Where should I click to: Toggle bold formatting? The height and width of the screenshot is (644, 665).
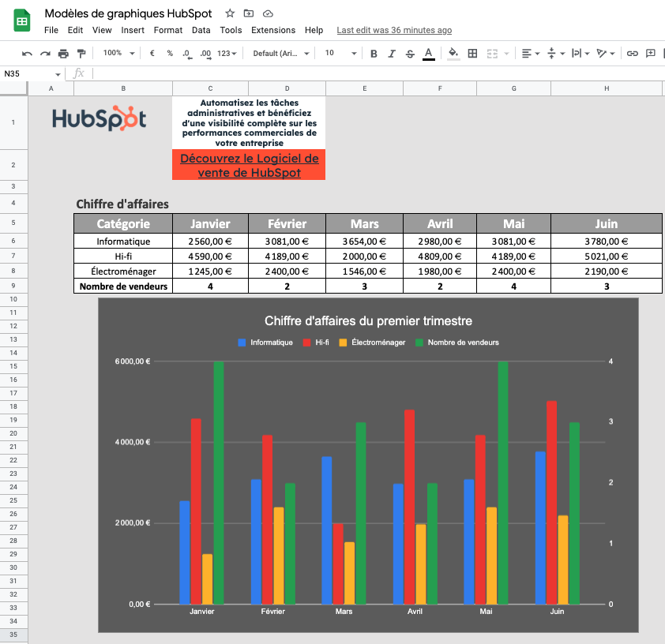point(374,54)
